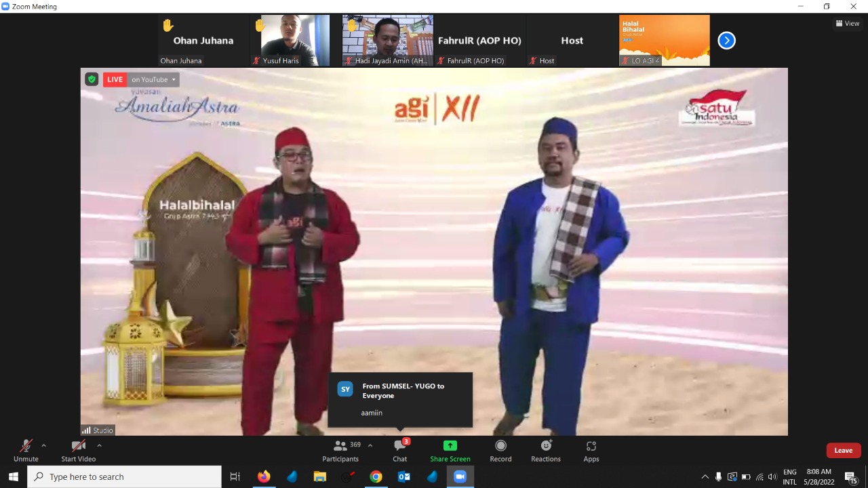This screenshot has width=868, height=488.
Task: Expand the participants options caret
Action: (x=370, y=445)
